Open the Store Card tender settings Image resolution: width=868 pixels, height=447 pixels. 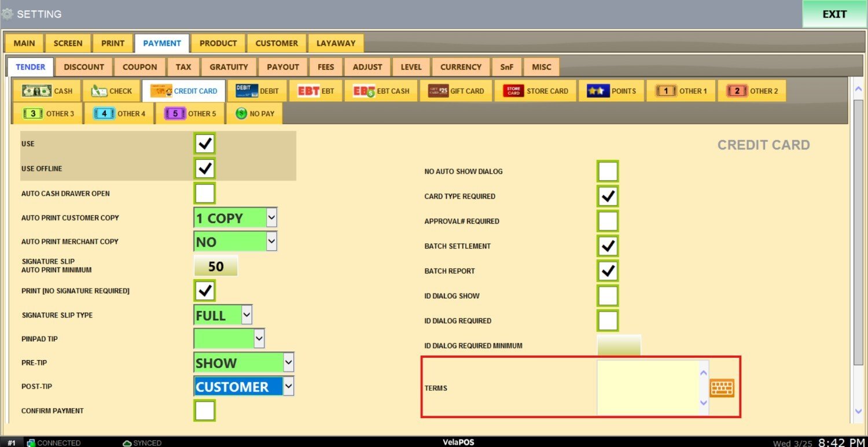pos(536,91)
